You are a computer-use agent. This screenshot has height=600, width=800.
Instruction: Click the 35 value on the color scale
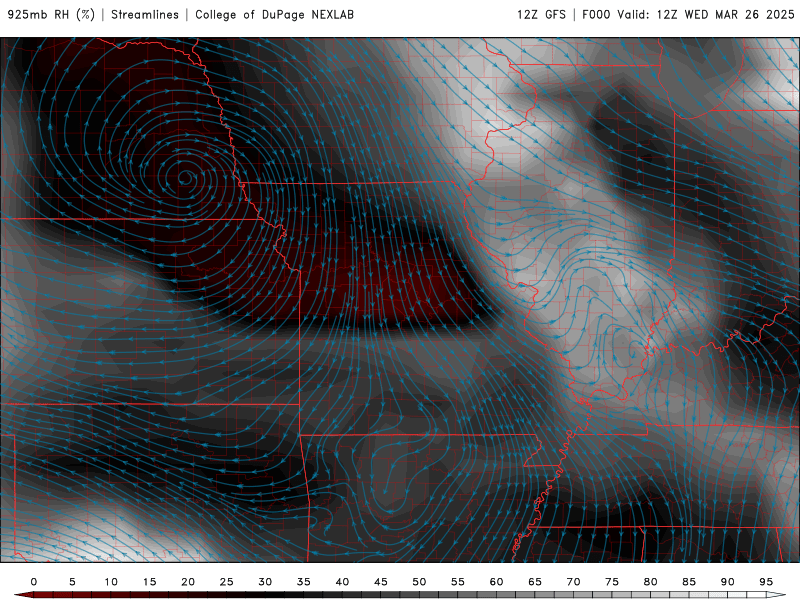click(x=304, y=582)
